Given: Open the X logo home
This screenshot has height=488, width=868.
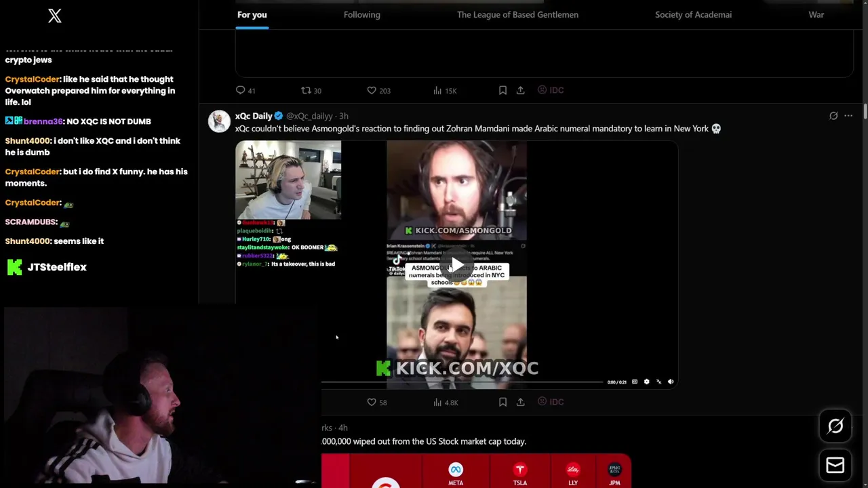Looking at the screenshot, I should [x=55, y=16].
